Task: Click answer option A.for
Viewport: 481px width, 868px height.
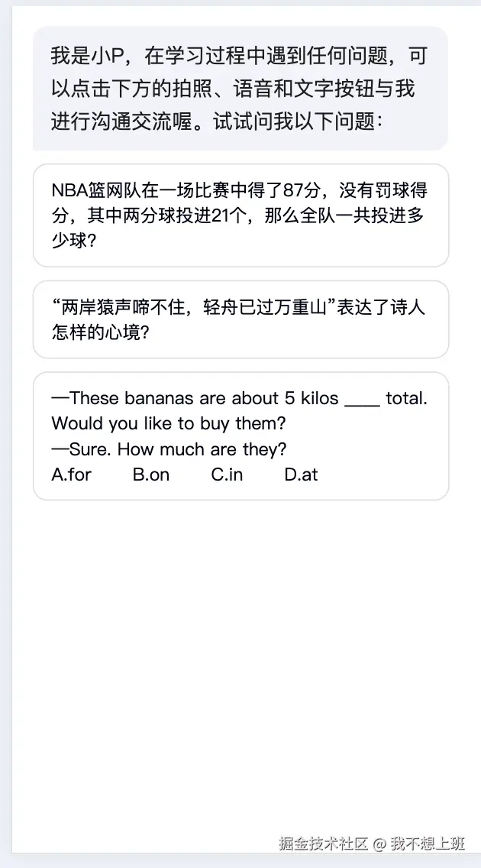Action: point(72,474)
